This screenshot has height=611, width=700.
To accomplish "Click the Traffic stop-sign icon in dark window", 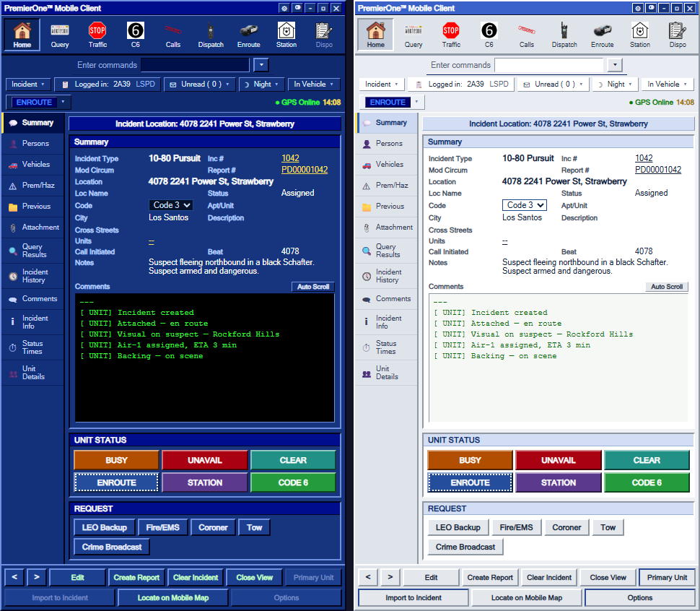I will [97, 35].
